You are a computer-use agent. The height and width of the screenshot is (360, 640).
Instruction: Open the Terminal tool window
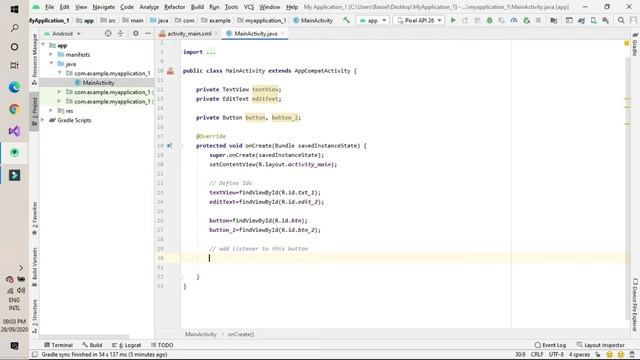tap(58, 345)
